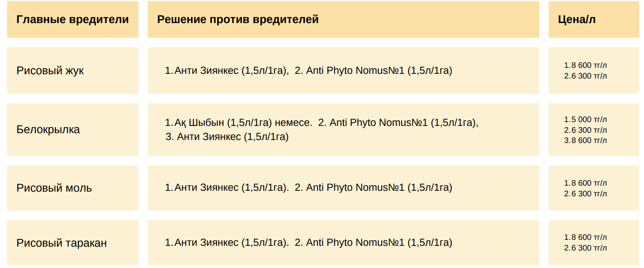
Task: Click Анти Зиянкес in Рисовый таракан row
Action: [206, 242]
